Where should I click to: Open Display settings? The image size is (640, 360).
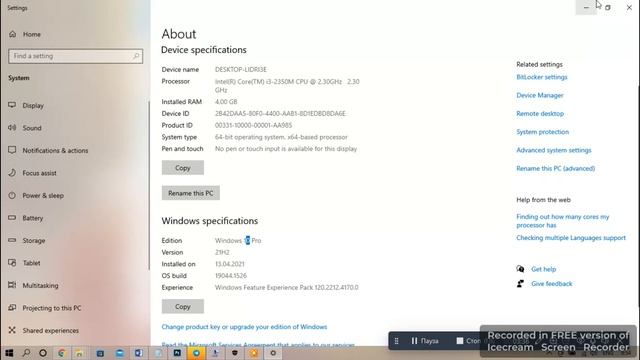[x=33, y=105]
